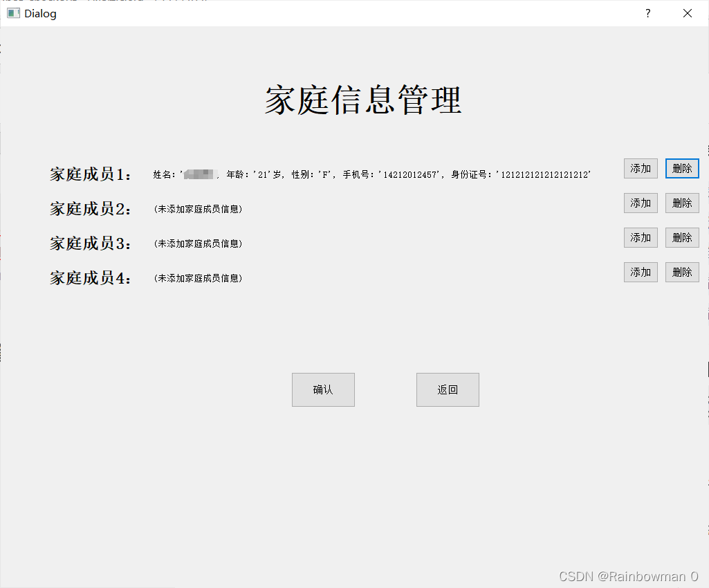Viewport: 709px width, 588px height.
Task: Click the help question mark button
Action: 647,13
